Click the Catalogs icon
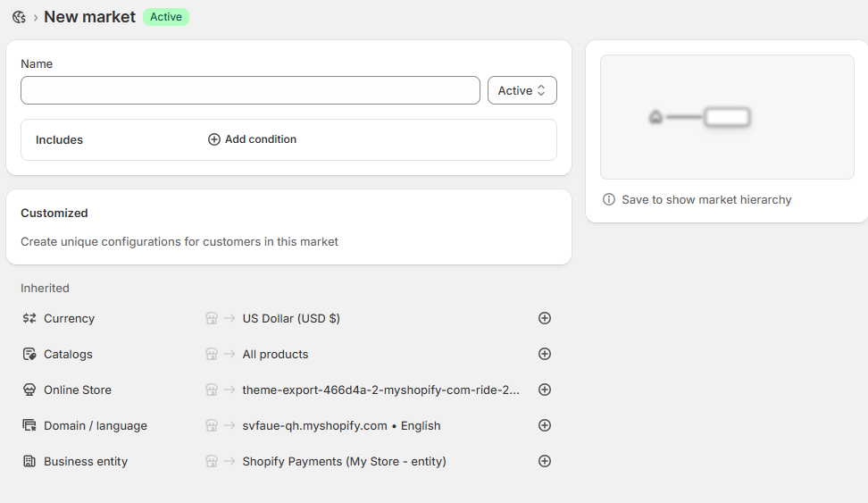868x503 pixels. 29,354
